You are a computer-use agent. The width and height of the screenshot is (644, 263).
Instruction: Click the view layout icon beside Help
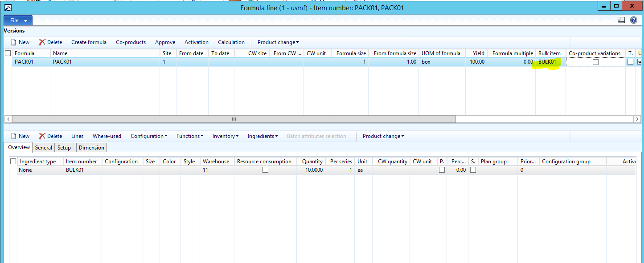[621, 20]
